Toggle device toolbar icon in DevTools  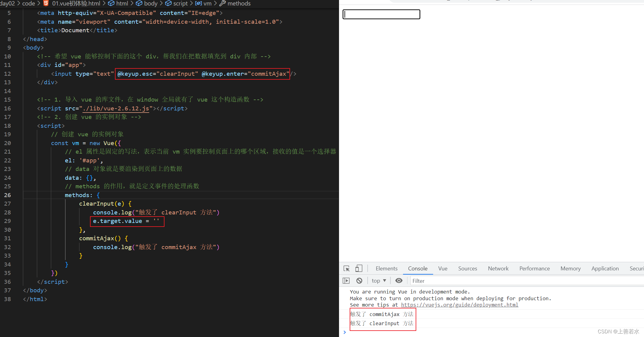359,269
